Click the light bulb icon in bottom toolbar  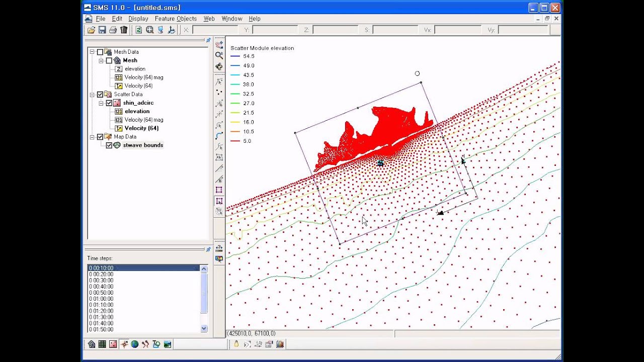click(x=236, y=344)
